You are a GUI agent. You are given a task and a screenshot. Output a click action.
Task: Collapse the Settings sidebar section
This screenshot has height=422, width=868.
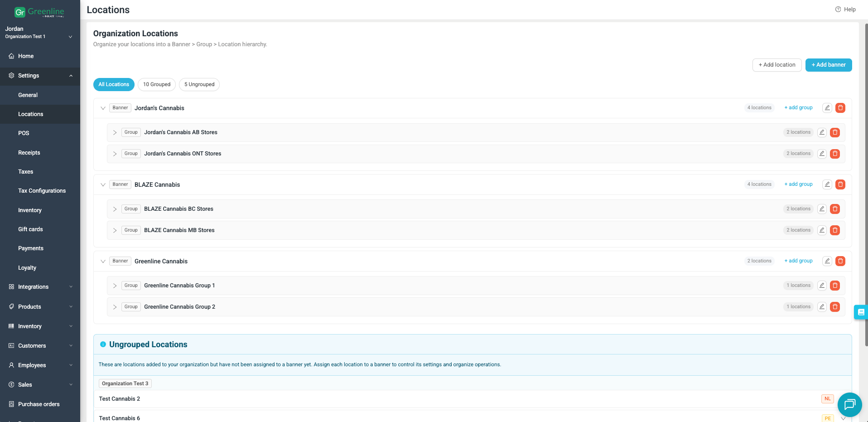pos(40,76)
